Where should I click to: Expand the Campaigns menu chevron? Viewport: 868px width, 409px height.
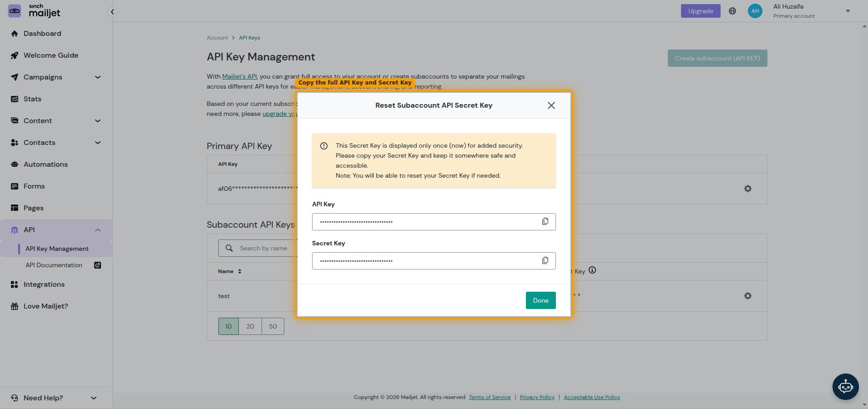click(97, 77)
